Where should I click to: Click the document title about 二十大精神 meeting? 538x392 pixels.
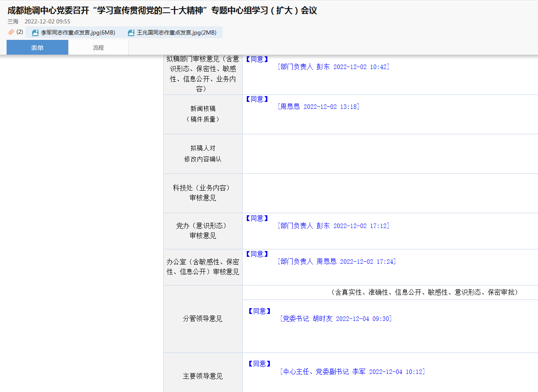coord(162,10)
